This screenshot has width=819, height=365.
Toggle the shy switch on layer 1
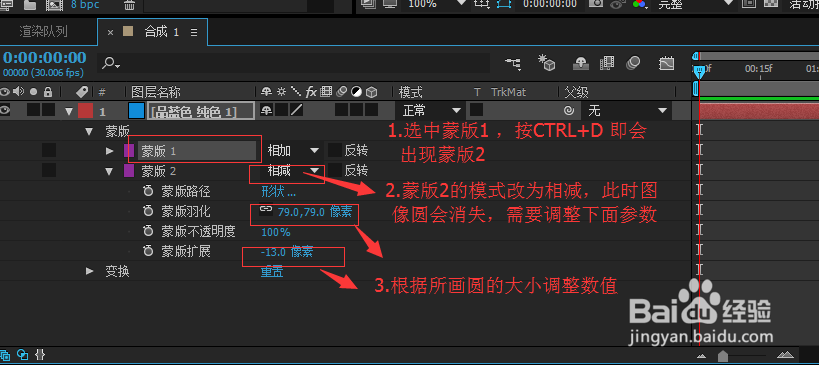tap(266, 110)
